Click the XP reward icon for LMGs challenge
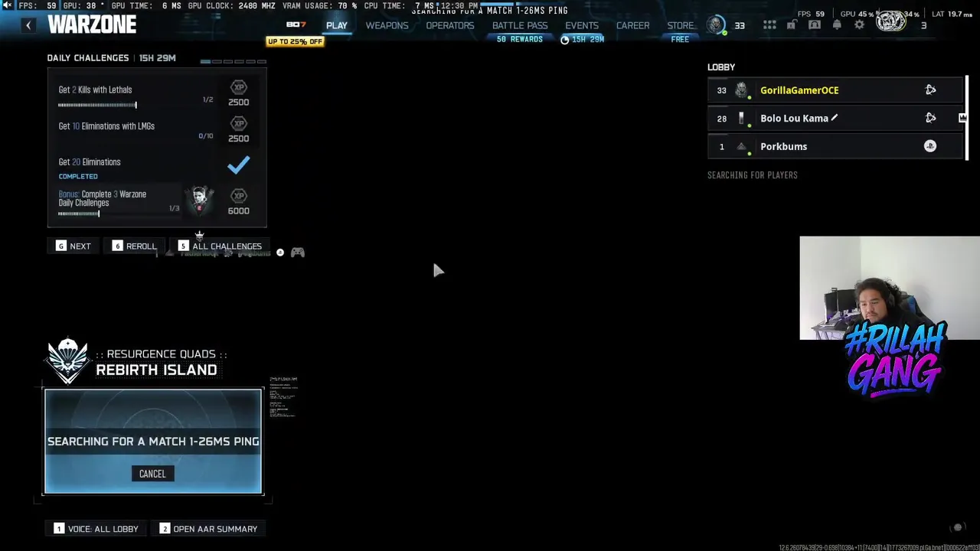This screenshot has height=551, width=980. point(238,123)
